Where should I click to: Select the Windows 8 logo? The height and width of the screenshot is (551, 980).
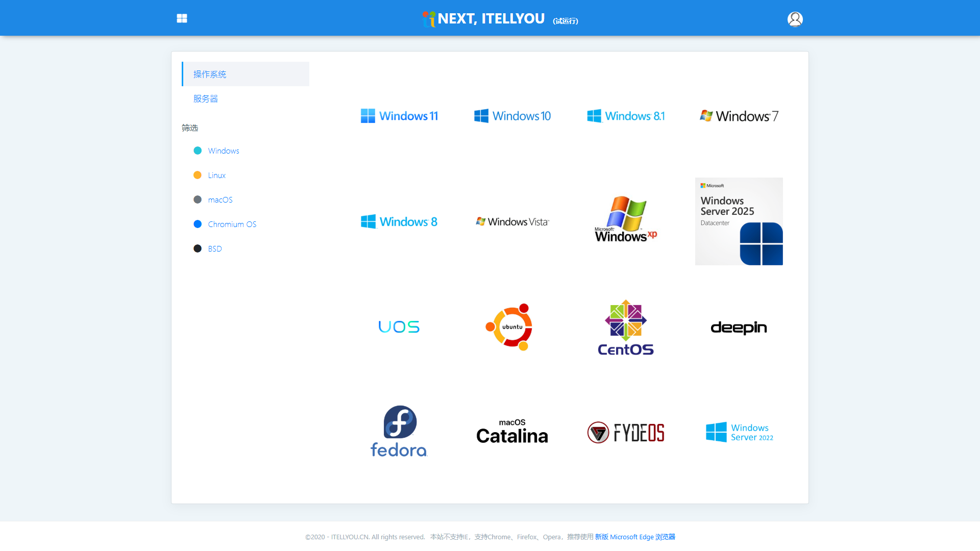tap(399, 221)
